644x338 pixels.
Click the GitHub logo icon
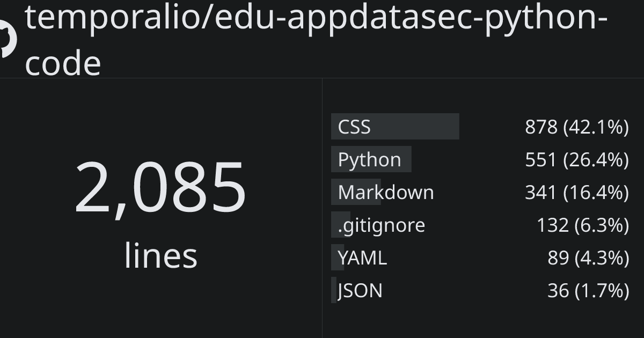coord(8,39)
